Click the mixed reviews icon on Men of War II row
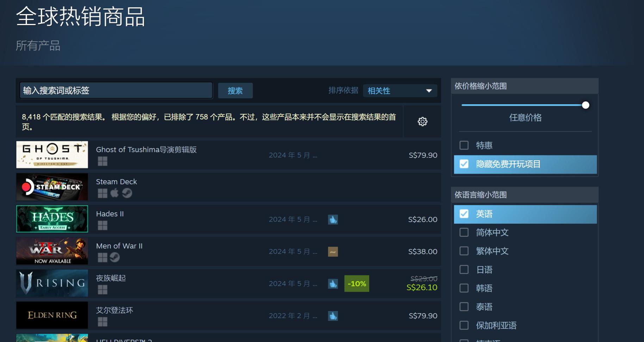Viewport: 644px width, 342px height. click(333, 251)
